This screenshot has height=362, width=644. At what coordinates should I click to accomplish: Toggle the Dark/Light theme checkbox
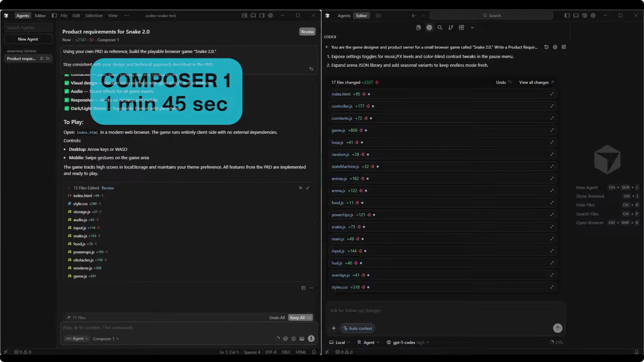(66, 108)
